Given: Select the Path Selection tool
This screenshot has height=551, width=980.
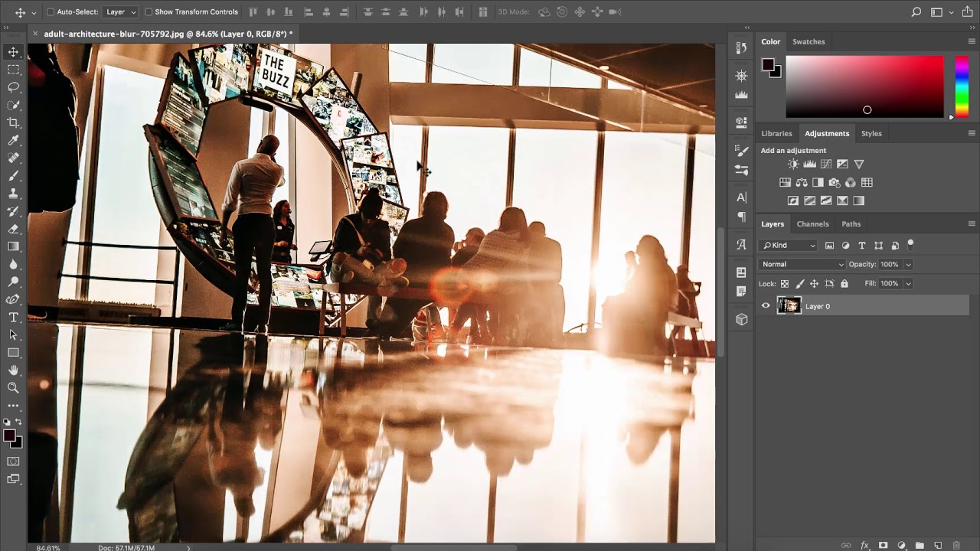Looking at the screenshot, I should (13, 334).
